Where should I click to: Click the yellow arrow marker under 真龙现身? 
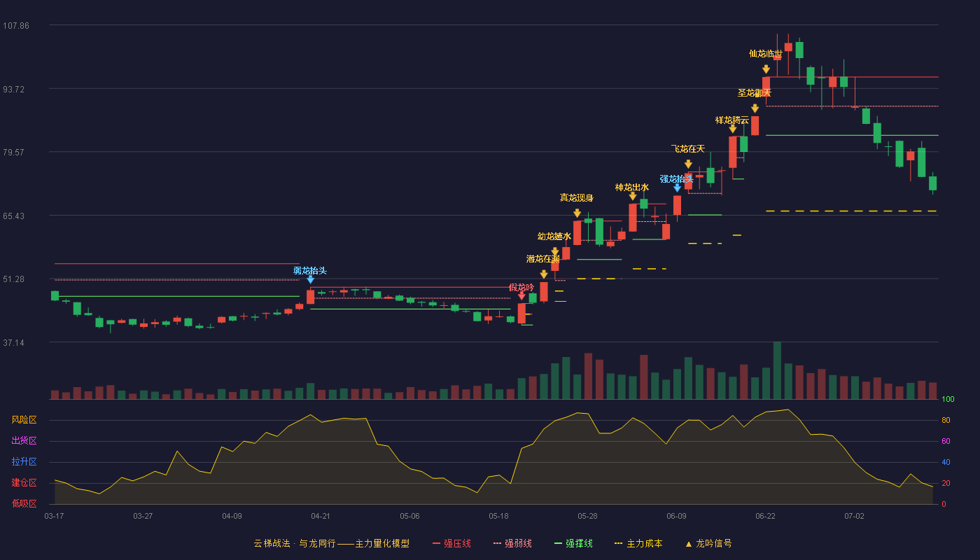[577, 213]
